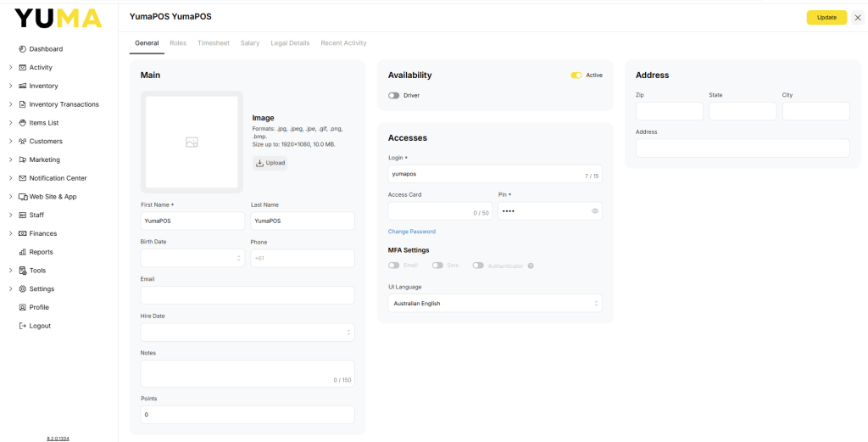Open the UI Language dropdown
This screenshot has height=442, width=868.
coord(495,303)
